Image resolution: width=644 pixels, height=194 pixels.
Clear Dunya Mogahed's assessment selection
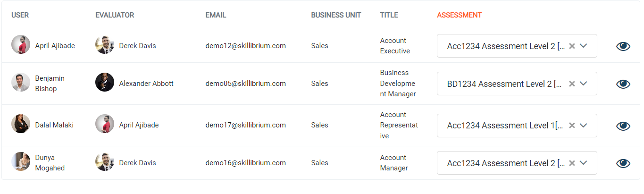[572, 163]
